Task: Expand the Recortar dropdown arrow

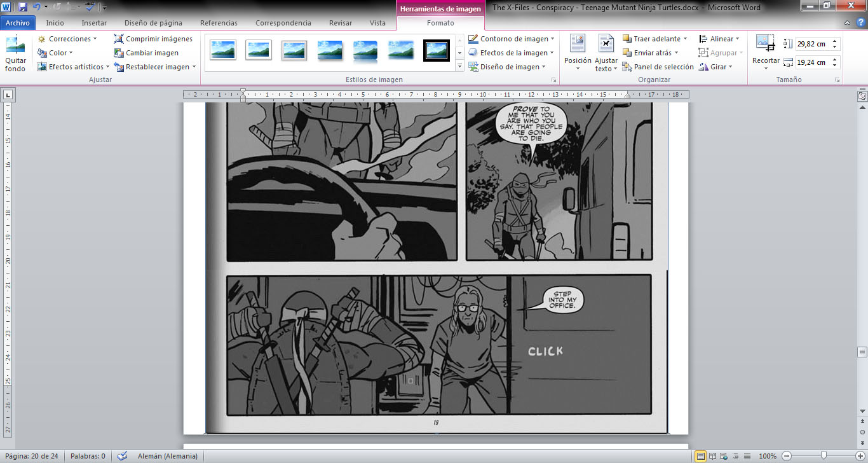Action: pos(766,68)
